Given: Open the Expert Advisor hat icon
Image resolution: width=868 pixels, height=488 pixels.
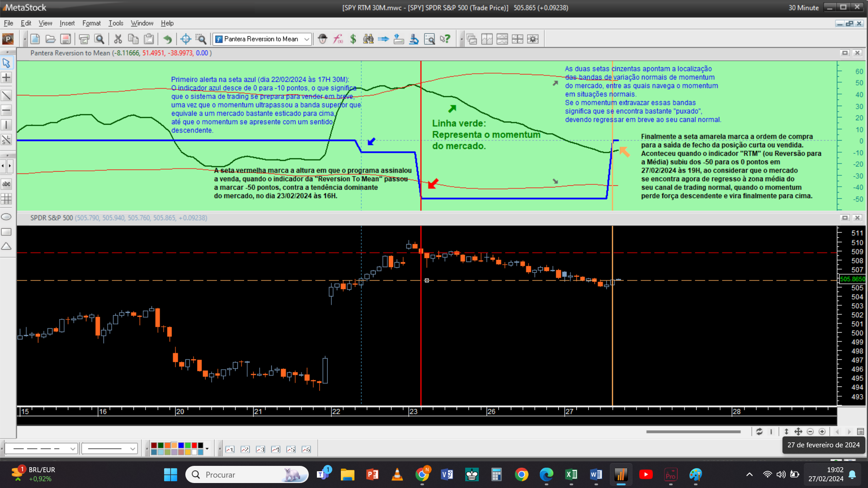Looking at the screenshot, I should pos(322,39).
